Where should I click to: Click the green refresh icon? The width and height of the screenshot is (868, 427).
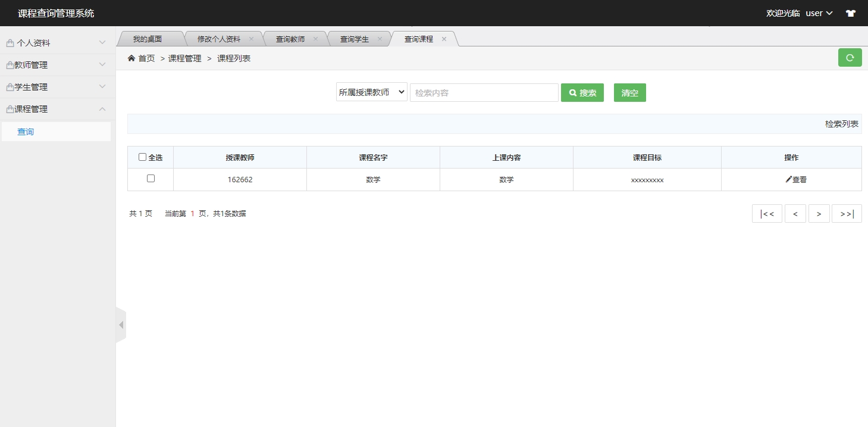[850, 57]
